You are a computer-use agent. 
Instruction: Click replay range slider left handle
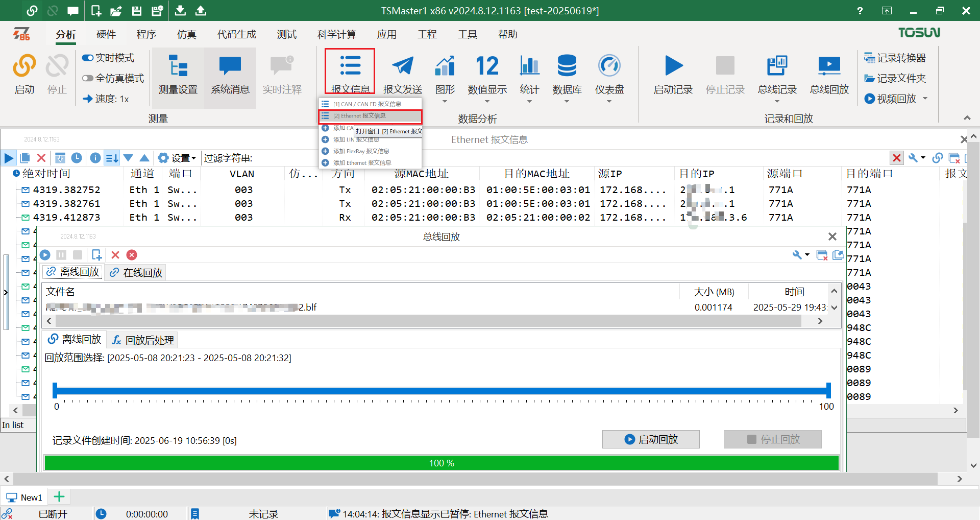tap(55, 390)
